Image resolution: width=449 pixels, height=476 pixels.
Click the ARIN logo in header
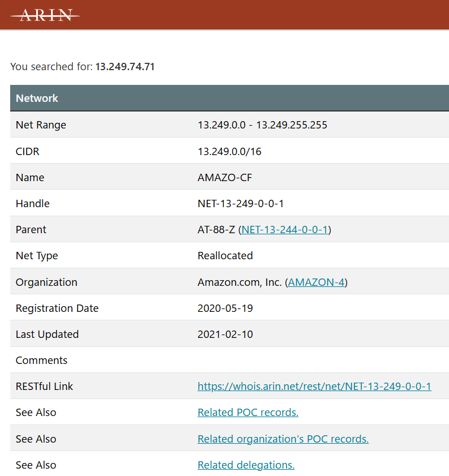[45, 15]
